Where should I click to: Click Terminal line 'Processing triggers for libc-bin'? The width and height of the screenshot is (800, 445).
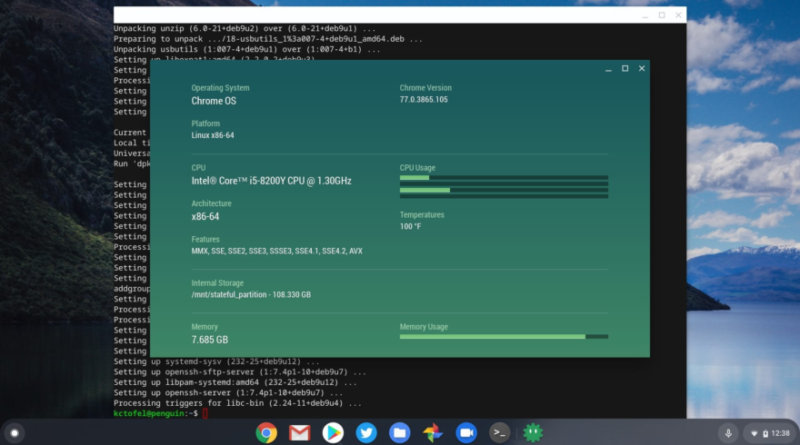[237, 403]
